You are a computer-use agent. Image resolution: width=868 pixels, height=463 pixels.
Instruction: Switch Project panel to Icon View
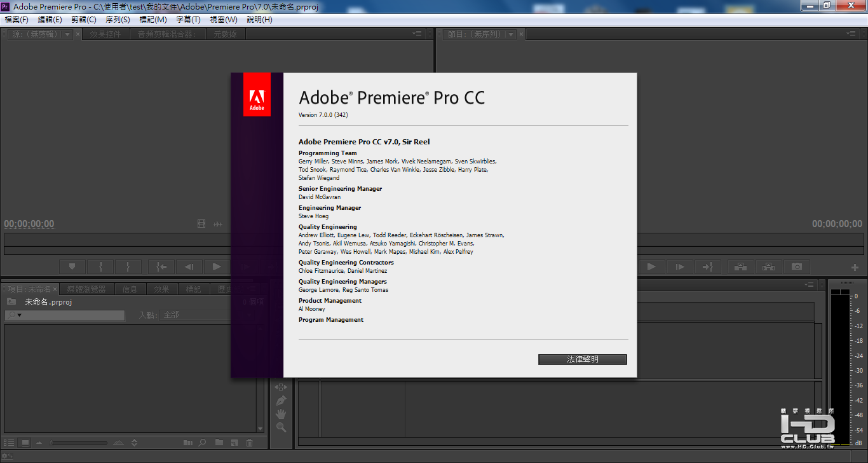[x=25, y=443]
